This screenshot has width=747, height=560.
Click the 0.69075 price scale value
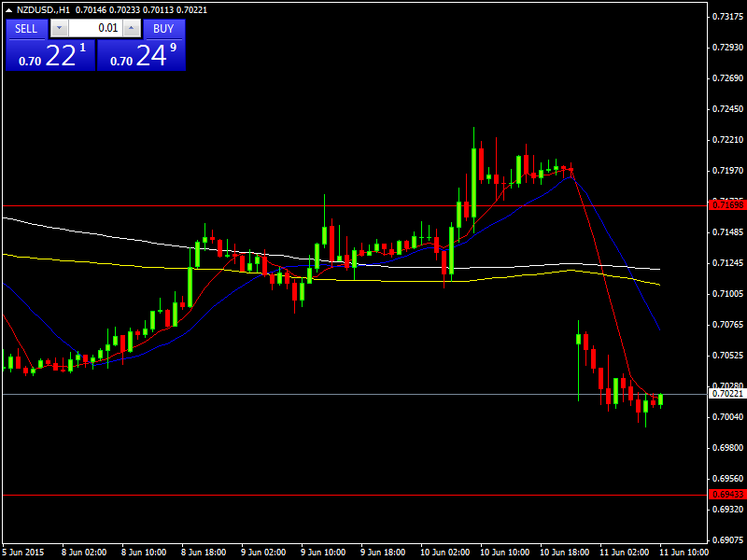pos(727,540)
